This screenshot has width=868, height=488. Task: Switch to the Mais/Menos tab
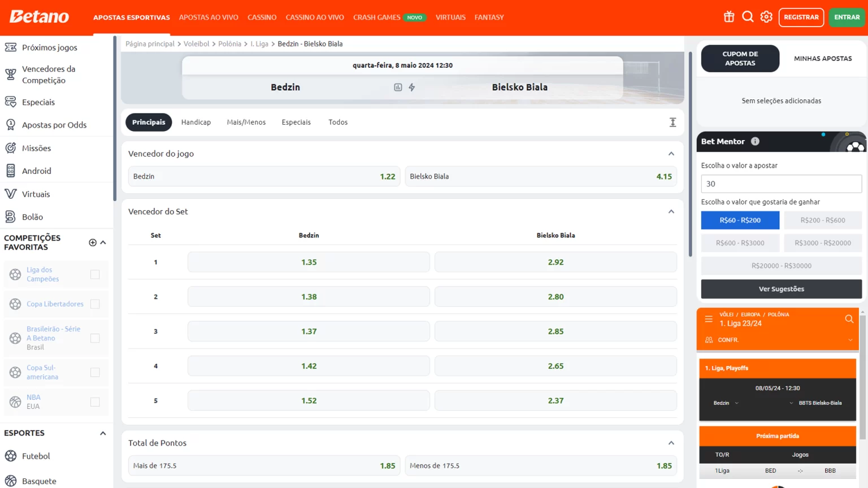[x=246, y=122]
